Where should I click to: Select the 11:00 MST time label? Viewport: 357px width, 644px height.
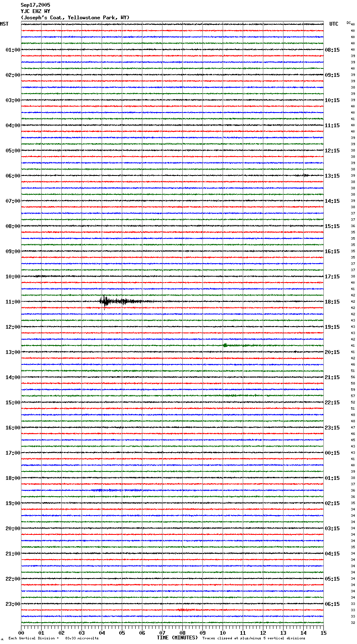click(13, 302)
